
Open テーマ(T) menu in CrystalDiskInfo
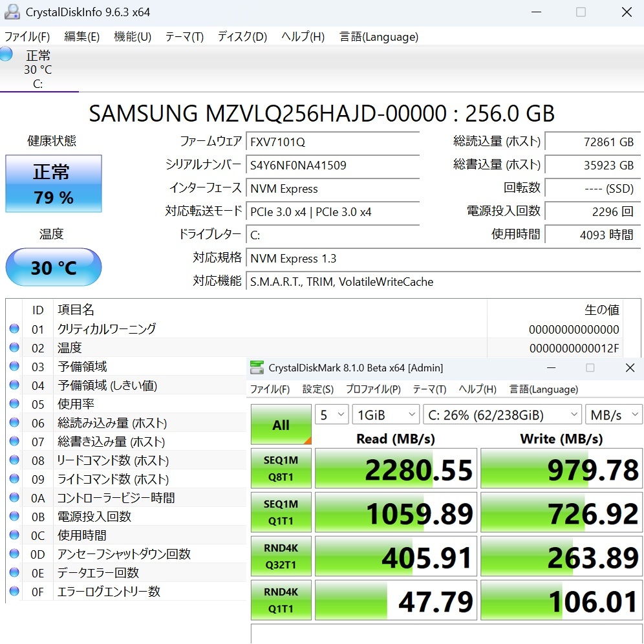coord(184,37)
